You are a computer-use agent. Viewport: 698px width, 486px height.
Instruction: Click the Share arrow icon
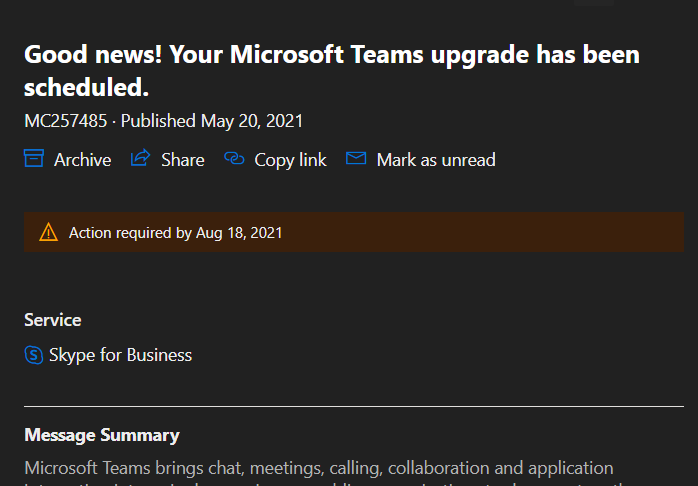(141, 158)
